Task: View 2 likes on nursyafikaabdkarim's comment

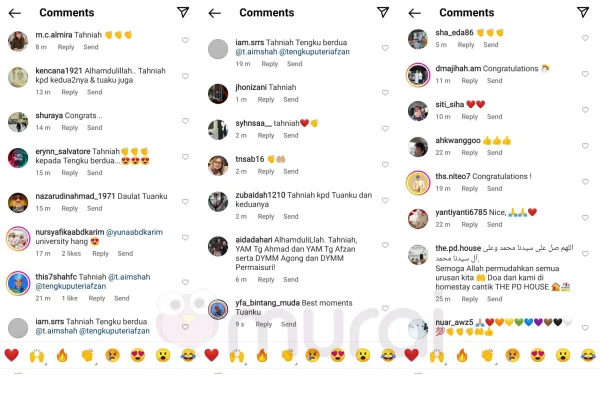Action: pos(71,253)
